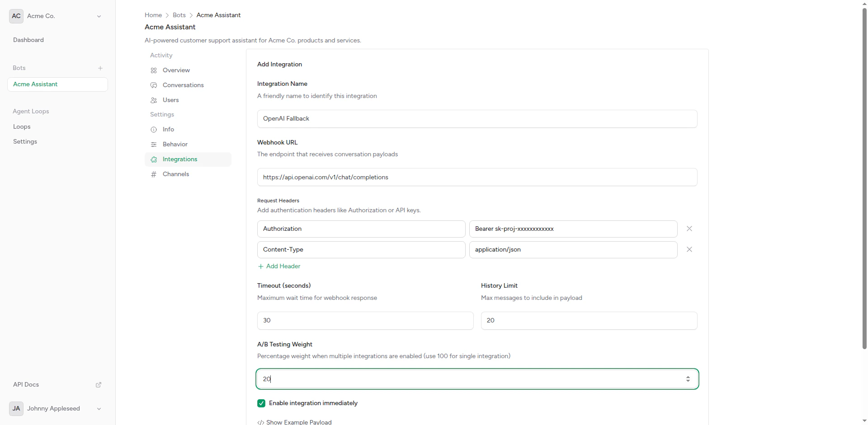Open API Docs via the external link icon
The image size is (868, 425).
pyautogui.click(x=99, y=384)
